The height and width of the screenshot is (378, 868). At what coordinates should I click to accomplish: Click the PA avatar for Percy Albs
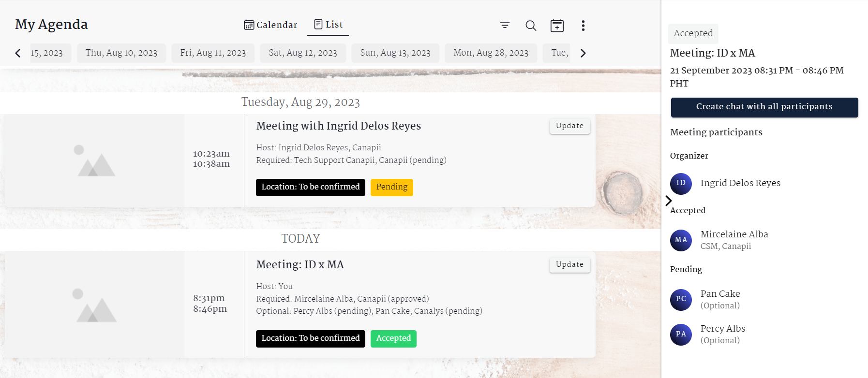[x=681, y=334]
